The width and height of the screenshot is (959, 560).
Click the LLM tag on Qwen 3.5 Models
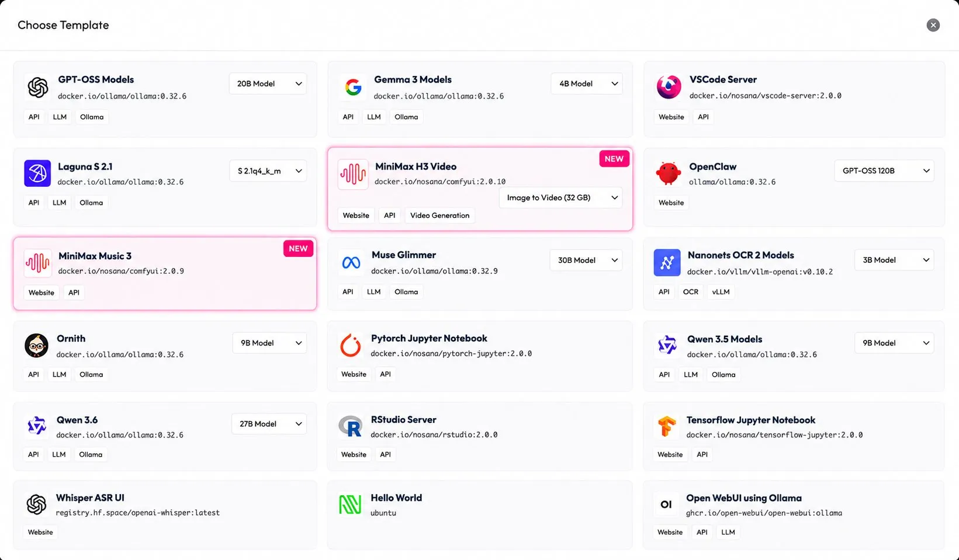(691, 374)
